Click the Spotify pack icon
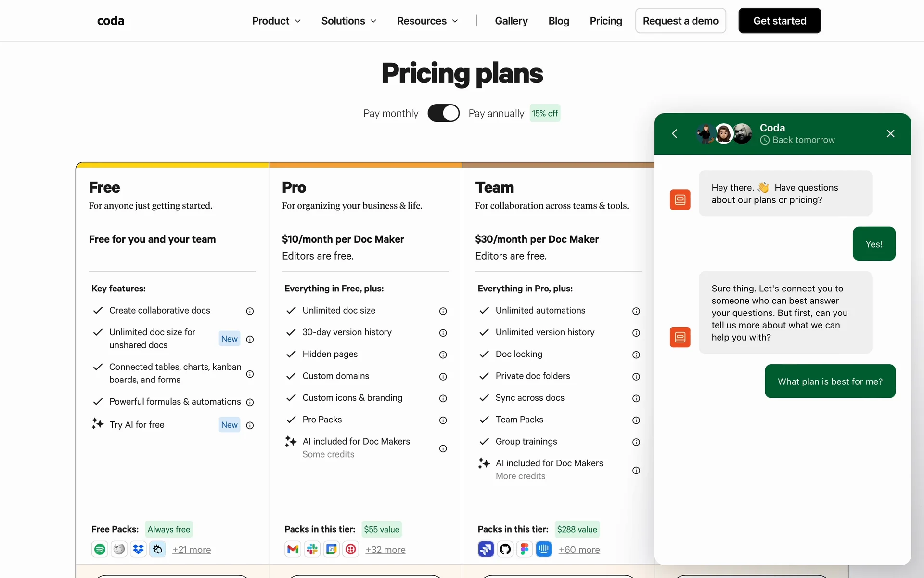This screenshot has width=924, height=578. 100,549
